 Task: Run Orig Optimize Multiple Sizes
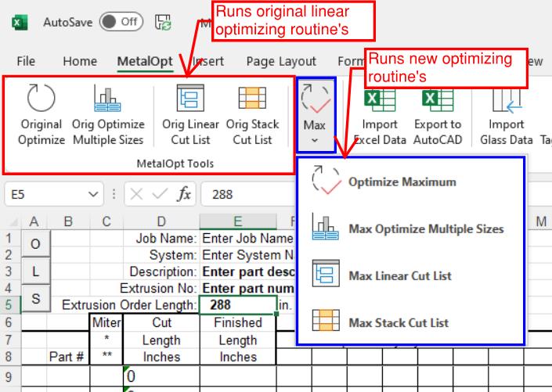click(x=108, y=115)
